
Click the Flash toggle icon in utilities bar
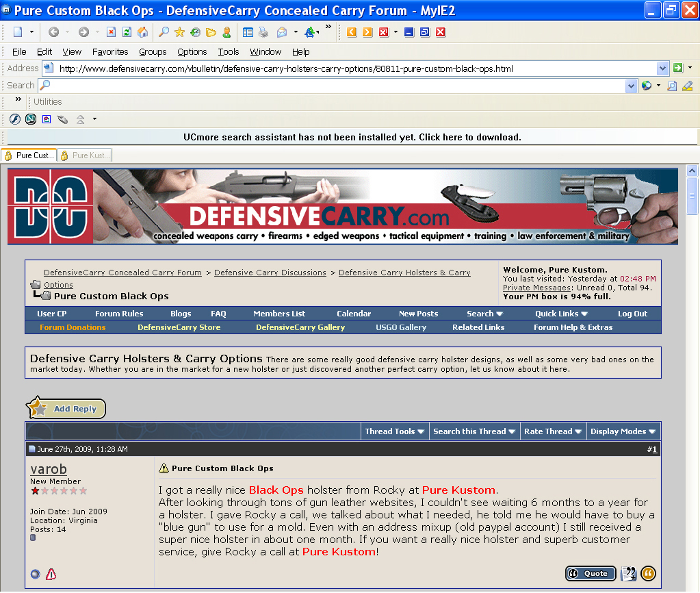point(15,119)
